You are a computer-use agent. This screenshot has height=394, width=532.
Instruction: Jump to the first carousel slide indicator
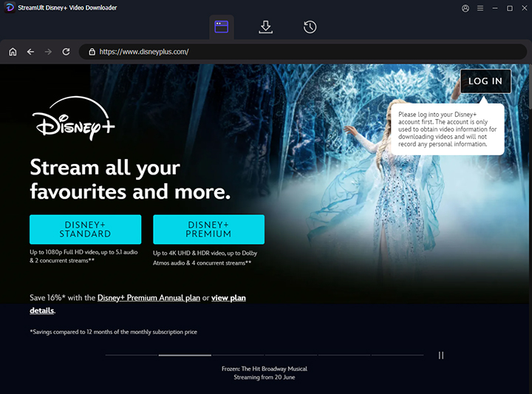(131, 356)
